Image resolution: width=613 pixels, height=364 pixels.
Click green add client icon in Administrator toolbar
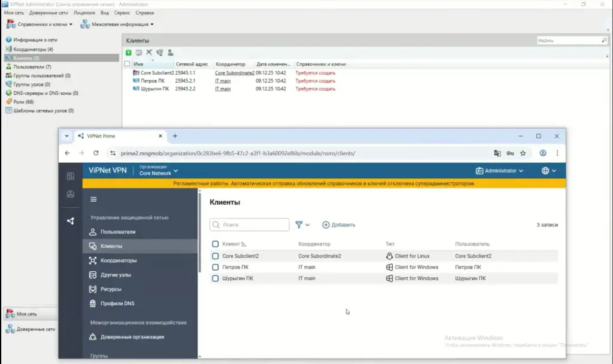128,53
